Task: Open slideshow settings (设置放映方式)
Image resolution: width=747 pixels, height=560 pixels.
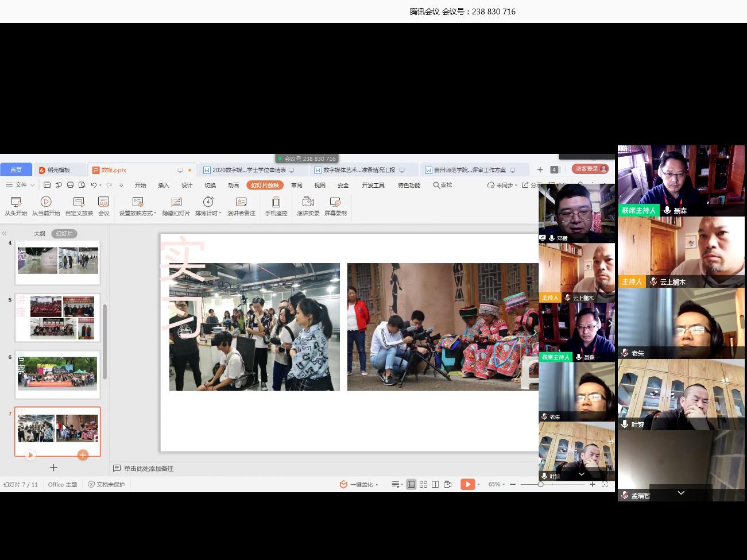Action: tap(138, 206)
